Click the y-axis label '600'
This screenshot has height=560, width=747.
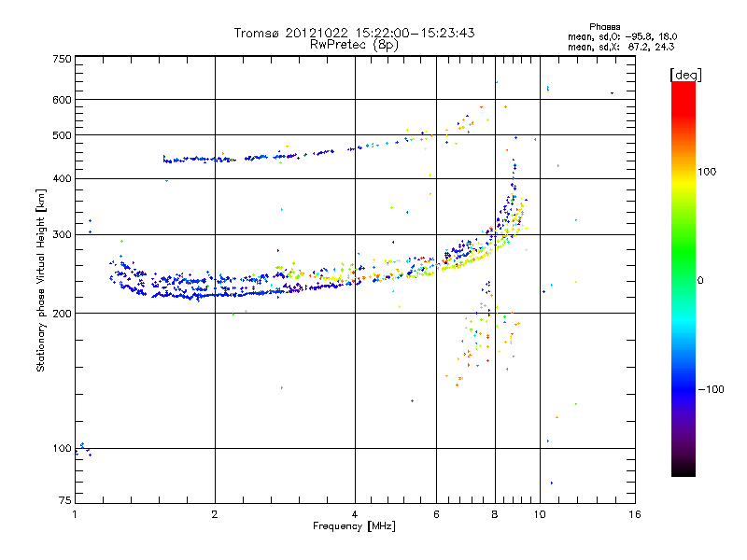pos(62,100)
